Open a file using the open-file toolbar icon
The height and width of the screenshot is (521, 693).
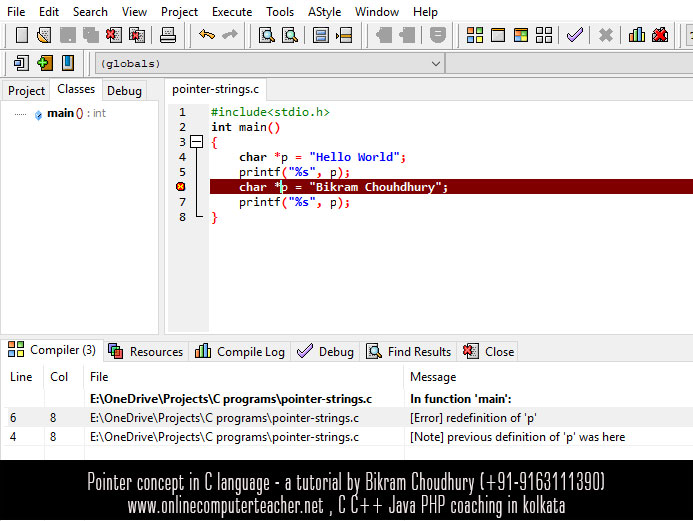click(x=44, y=35)
